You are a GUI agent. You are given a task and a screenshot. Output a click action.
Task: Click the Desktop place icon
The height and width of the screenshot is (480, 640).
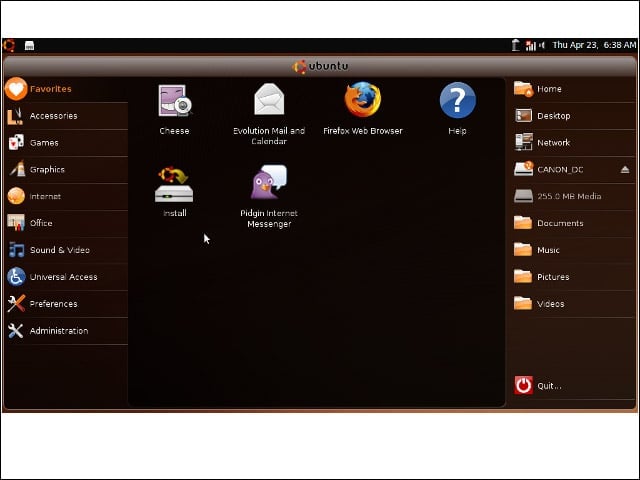(523, 116)
